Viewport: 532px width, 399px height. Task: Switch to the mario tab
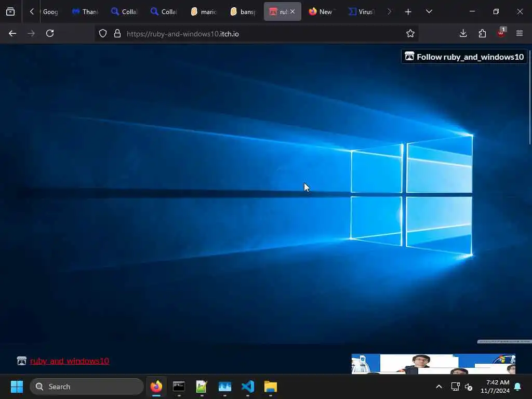tap(203, 12)
